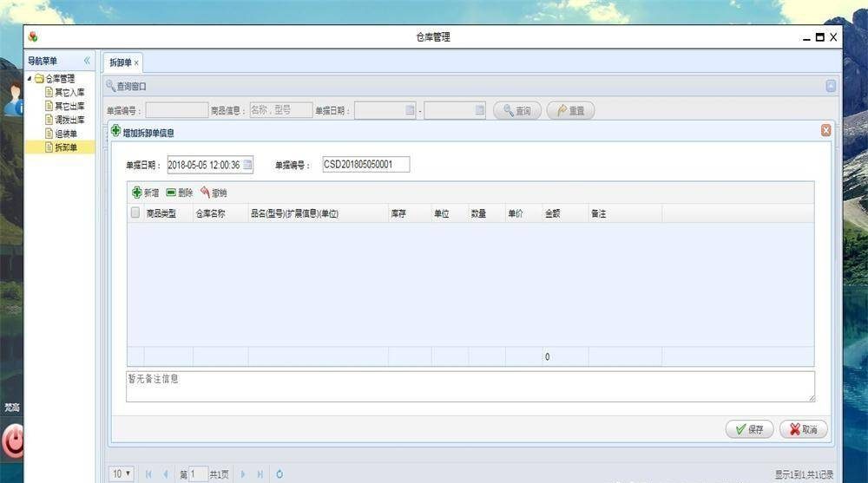Click the 金额 column header
The width and height of the screenshot is (868, 483).
[x=565, y=213]
